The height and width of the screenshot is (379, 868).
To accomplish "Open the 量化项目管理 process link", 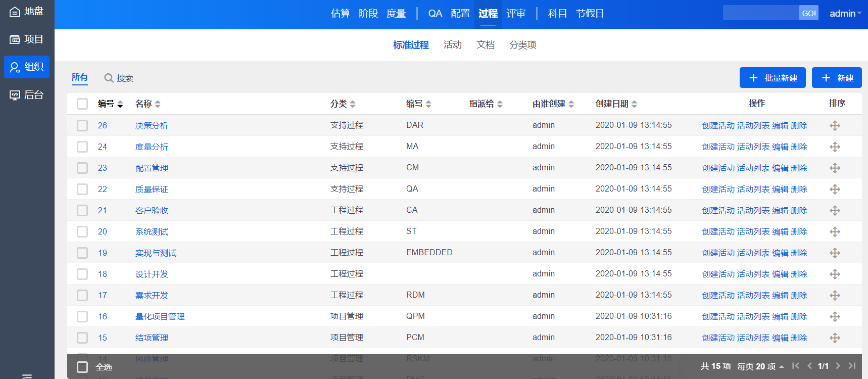I will point(160,316).
